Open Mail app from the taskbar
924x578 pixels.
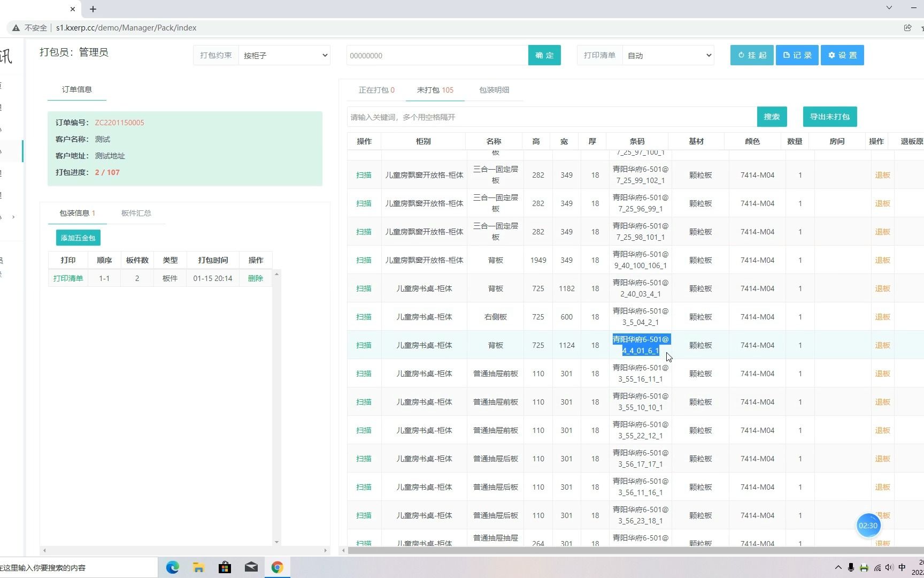click(251, 567)
